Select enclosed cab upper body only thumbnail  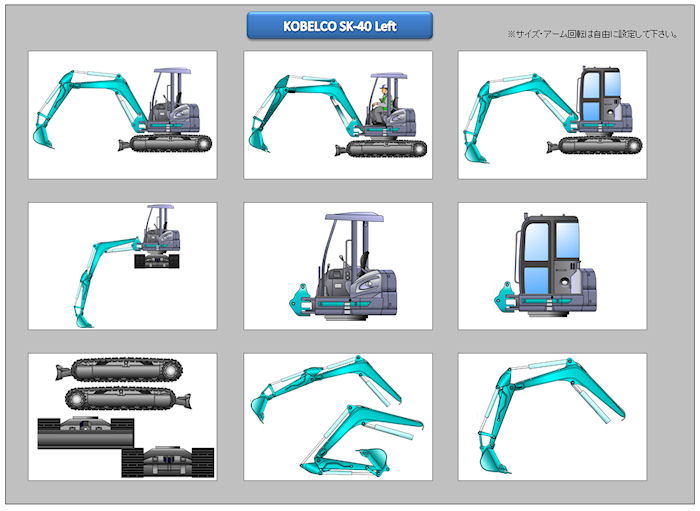[x=552, y=266]
